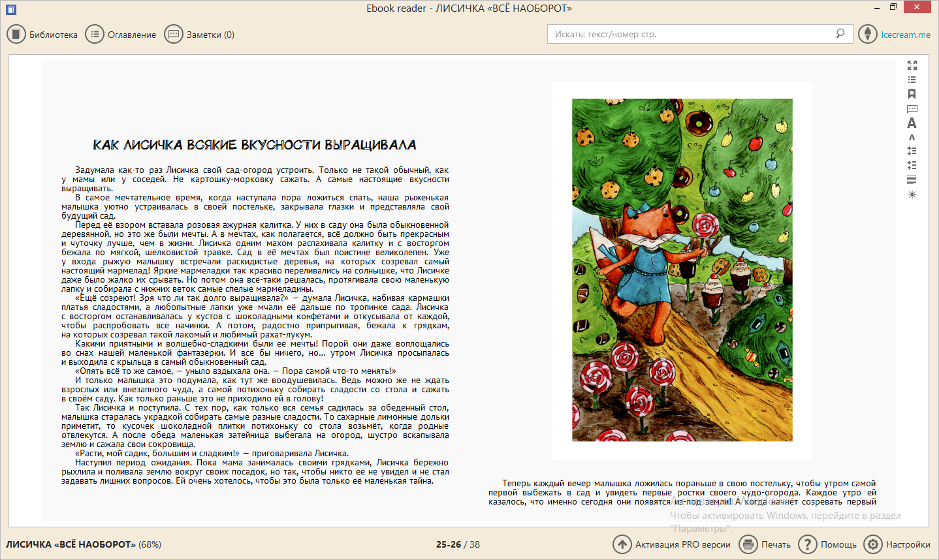Image resolution: width=939 pixels, height=560 pixels.
Task: Open Настройки settings
Action: 897,544
